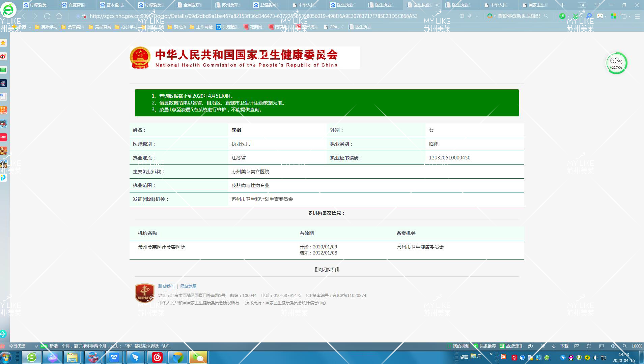Click the browser refresh button
Viewport: 644px width, 364px height.
pos(47,16)
